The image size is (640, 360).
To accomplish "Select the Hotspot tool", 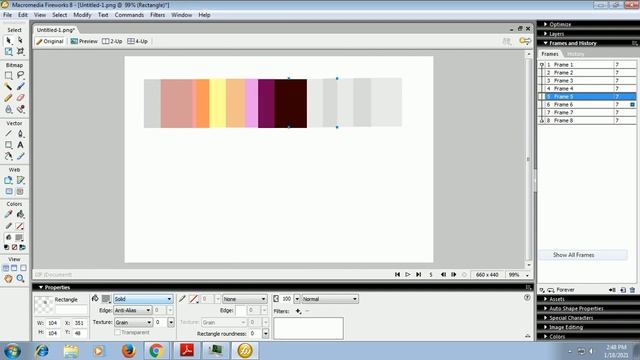I will (x=9, y=180).
